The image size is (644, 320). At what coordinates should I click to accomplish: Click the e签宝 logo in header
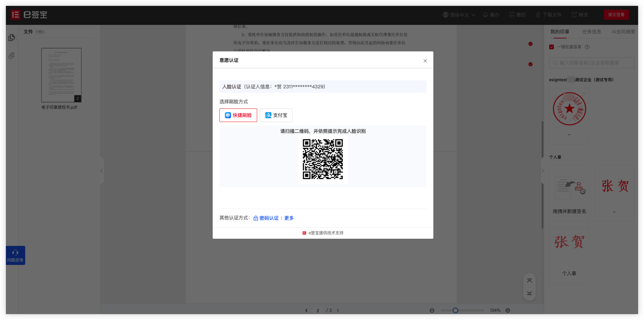click(29, 15)
